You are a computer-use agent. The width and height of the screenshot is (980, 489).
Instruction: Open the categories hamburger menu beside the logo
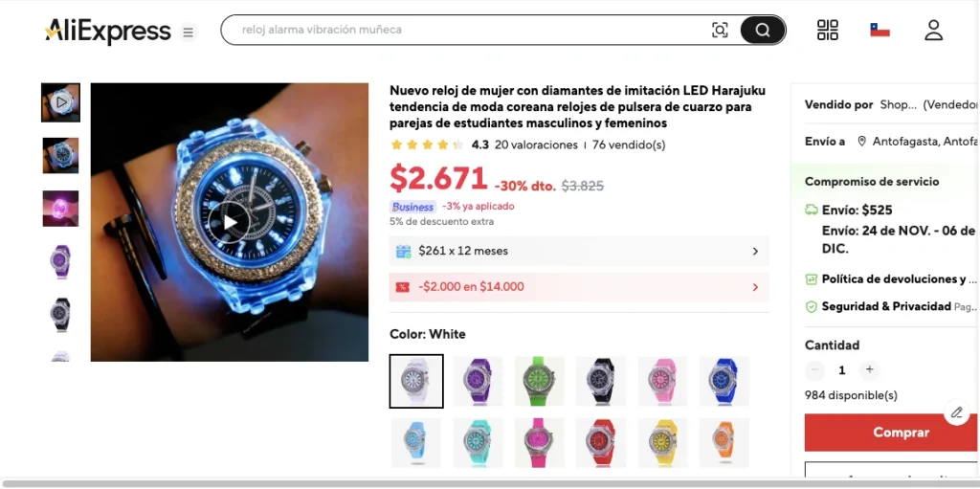188,32
